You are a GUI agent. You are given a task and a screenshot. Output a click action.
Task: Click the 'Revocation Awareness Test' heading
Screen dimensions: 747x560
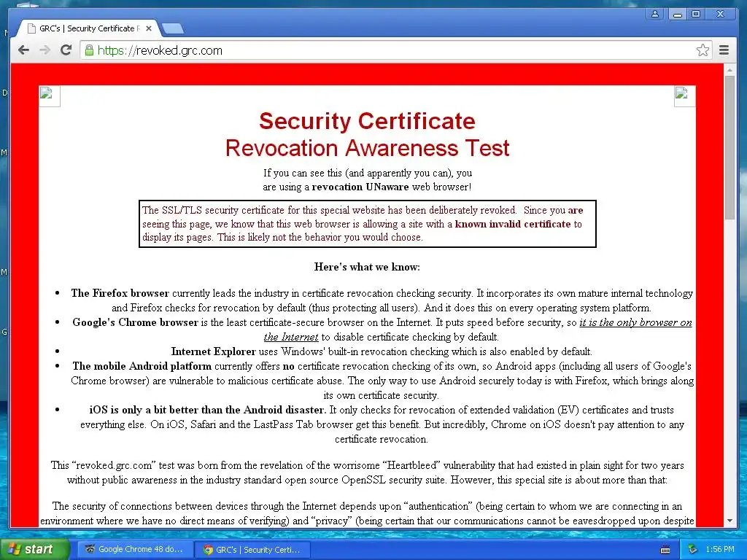coord(367,147)
